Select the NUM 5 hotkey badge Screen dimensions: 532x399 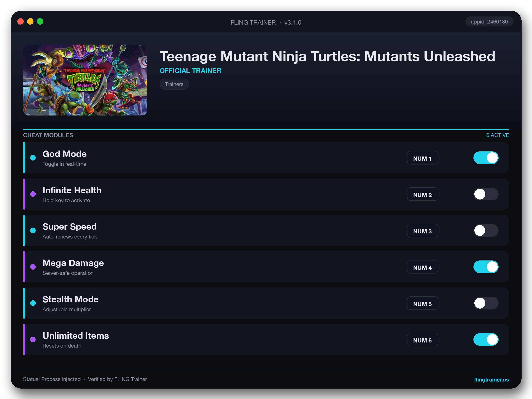pyautogui.click(x=422, y=303)
